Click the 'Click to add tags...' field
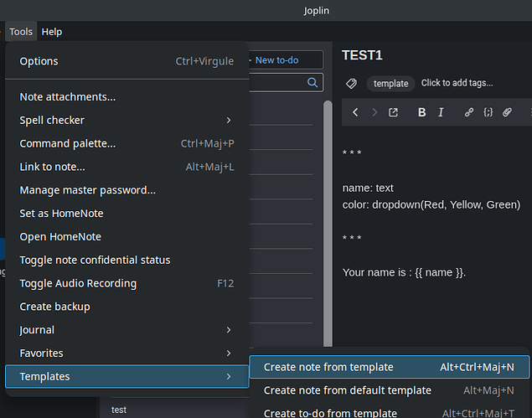Image resolution: width=532 pixels, height=418 pixels. click(x=457, y=83)
